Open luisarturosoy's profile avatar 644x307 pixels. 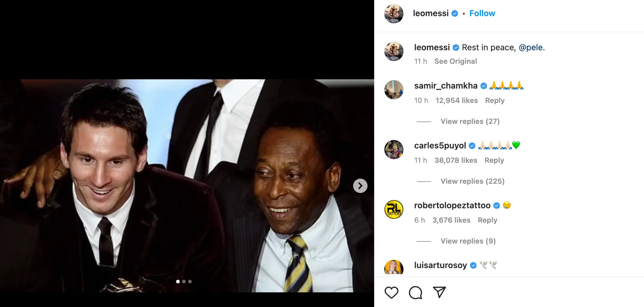(x=394, y=267)
